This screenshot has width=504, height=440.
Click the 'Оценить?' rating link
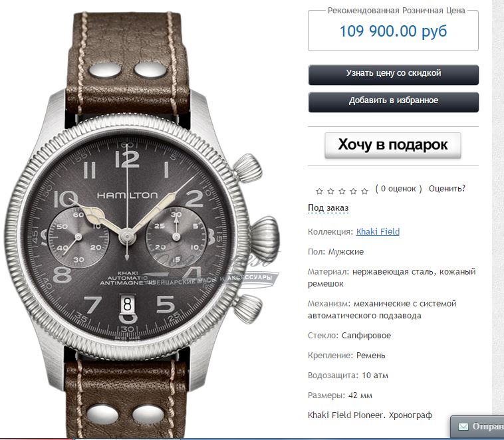point(447,189)
